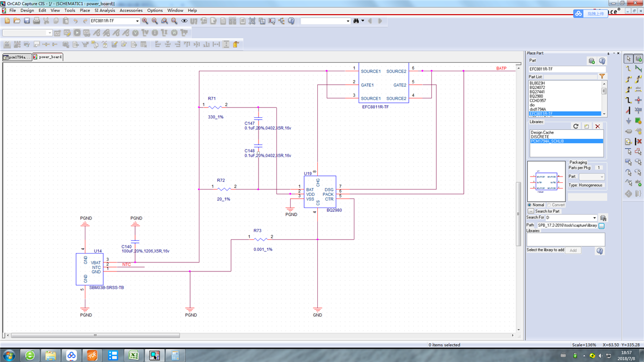Open the Excel icon in the taskbar

(x=134, y=356)
